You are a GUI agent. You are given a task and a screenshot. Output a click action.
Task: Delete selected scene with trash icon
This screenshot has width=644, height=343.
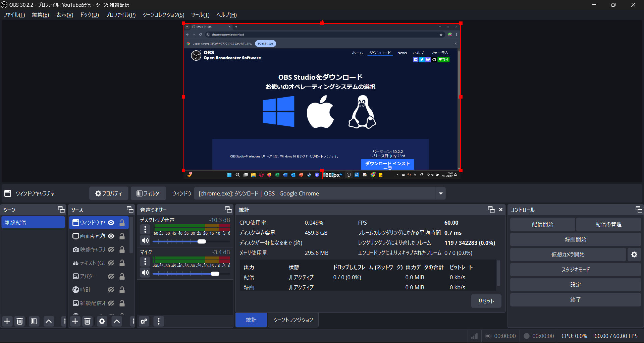(x=20, y=321)
